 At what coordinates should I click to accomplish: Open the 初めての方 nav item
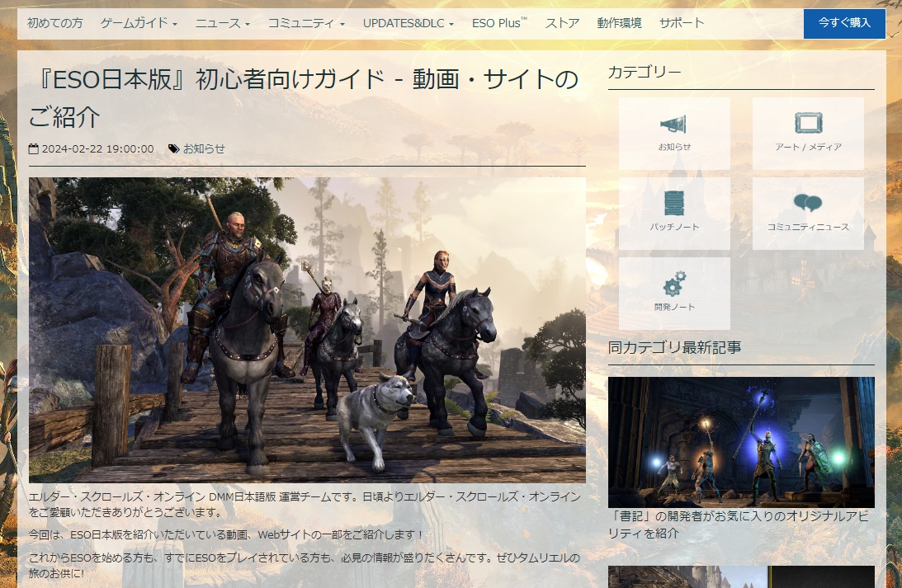[55, 23]
